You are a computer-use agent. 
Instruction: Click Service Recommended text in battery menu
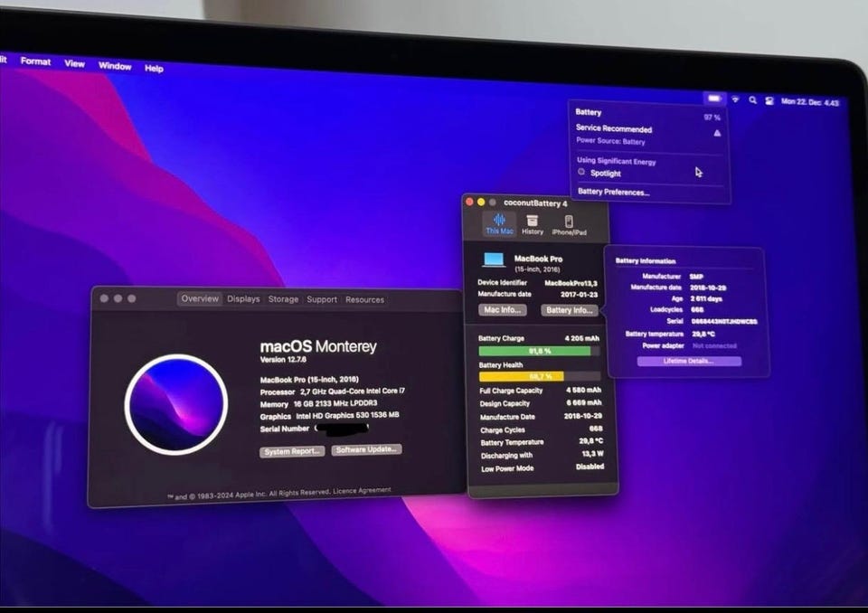click(x=613, y=128)
